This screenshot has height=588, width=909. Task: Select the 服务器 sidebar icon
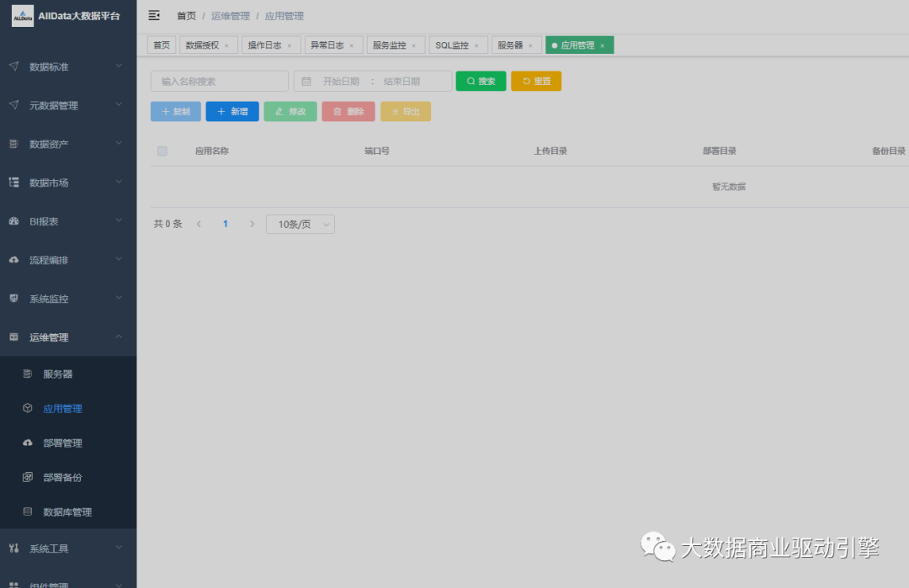pyautogui.click(x=28, y=373)
